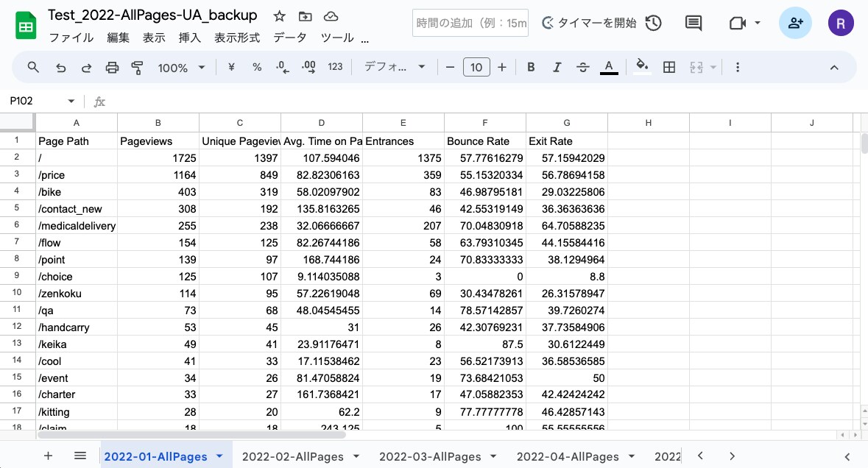Viewport: 868px width, 468px height.
Task: Open the ファイル menu
Action: (71, 38)
